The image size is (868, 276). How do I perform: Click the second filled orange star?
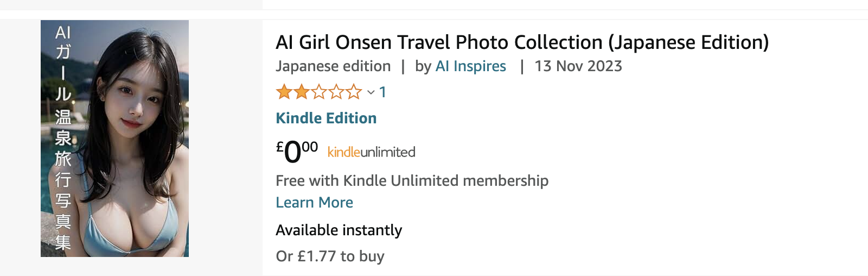pyautogui.click(x=301, y=92)
